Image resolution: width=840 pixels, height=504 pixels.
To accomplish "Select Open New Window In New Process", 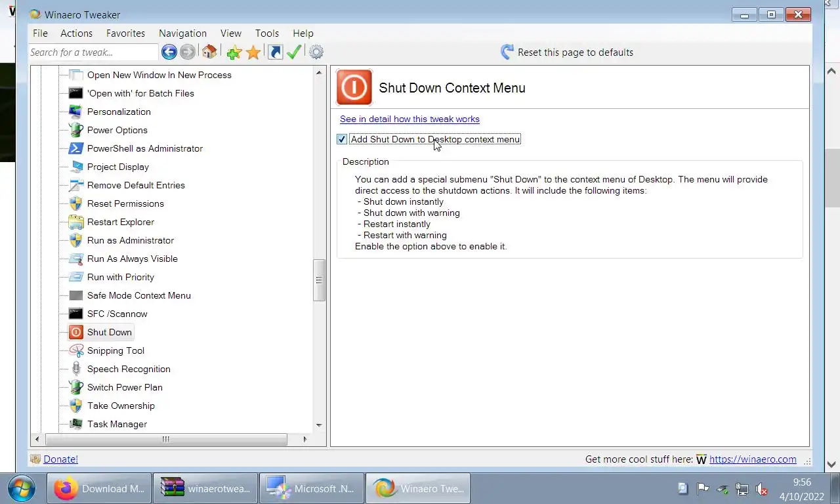I will [159, 75].
